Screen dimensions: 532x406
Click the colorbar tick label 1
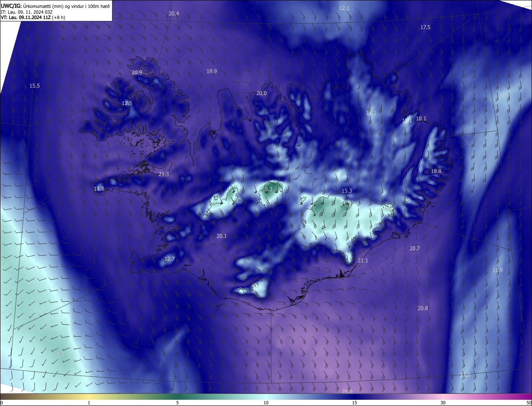coord(89,403)
